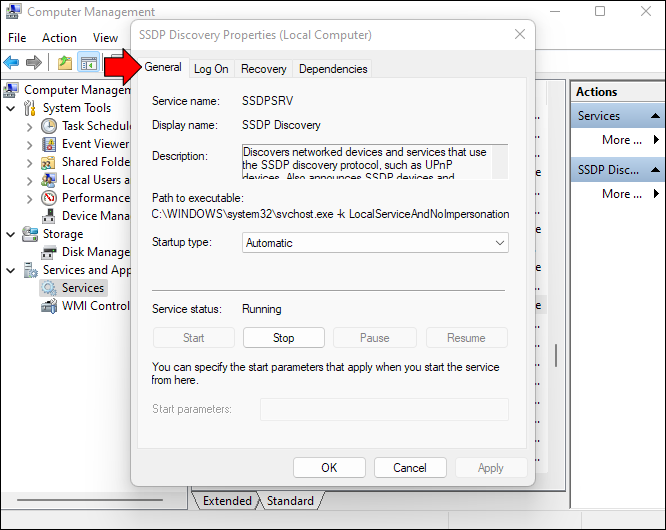Screen dimensions: 666x530
Task: Click the Up one level folder icon
Action: click(65, 63)
